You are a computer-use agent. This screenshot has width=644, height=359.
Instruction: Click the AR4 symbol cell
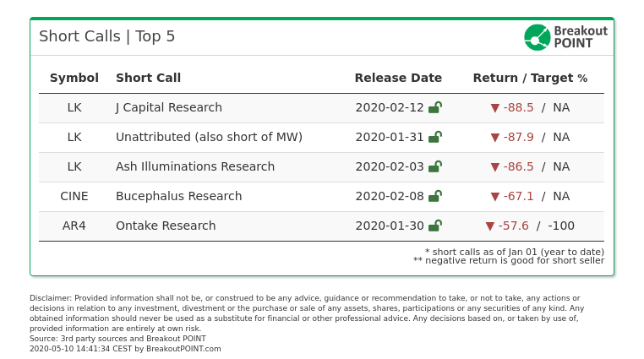tap(74, 226)
